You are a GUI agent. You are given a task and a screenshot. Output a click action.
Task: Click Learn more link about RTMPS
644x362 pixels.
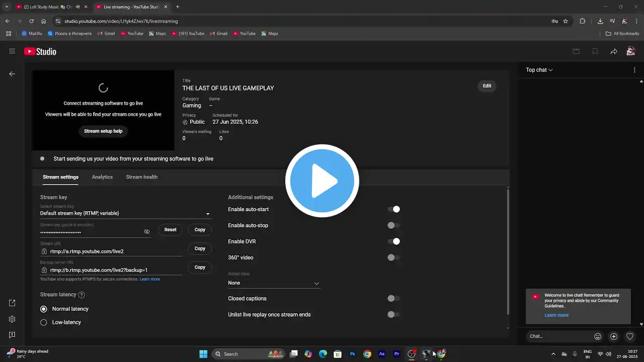(x=150, y=279)
